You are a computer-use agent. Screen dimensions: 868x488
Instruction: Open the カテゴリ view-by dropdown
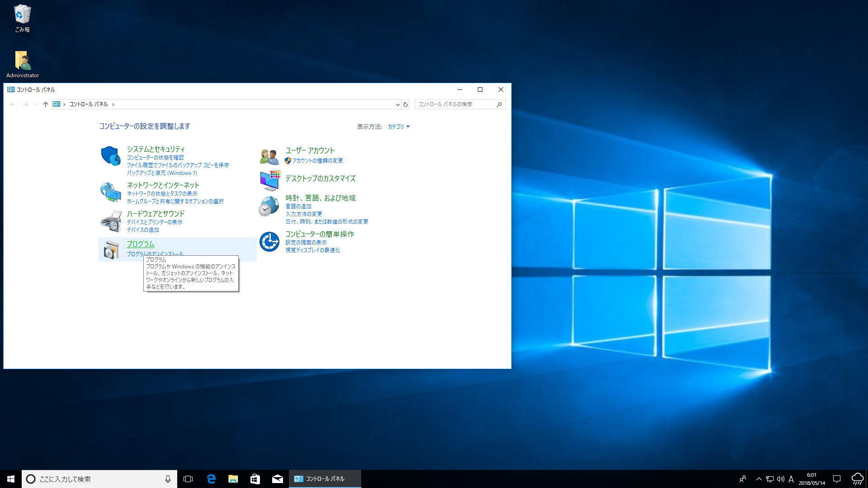click(398, 127)
